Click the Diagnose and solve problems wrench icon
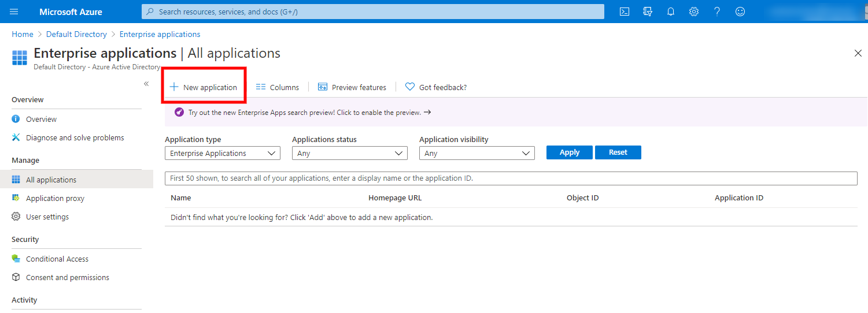The image size is (868, 313). click(x=16, y=137)
